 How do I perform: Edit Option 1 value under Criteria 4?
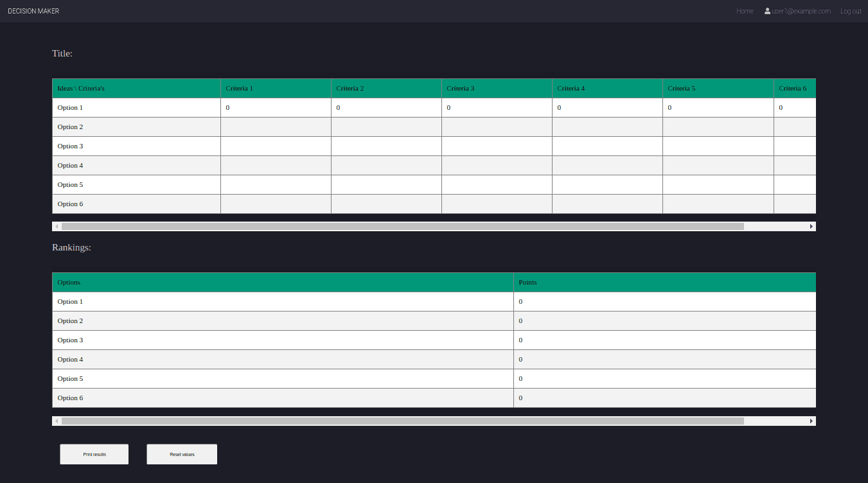pos(607,107)
